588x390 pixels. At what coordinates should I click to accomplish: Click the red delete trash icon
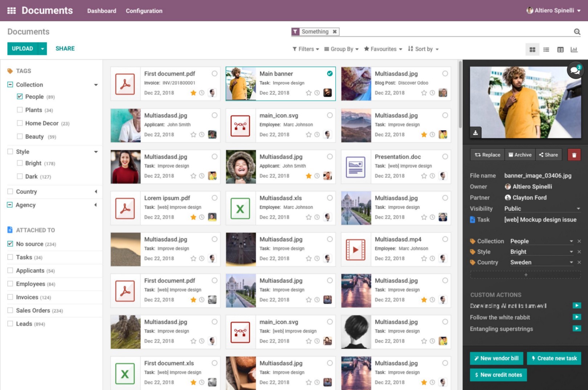(x=574, y=155)
